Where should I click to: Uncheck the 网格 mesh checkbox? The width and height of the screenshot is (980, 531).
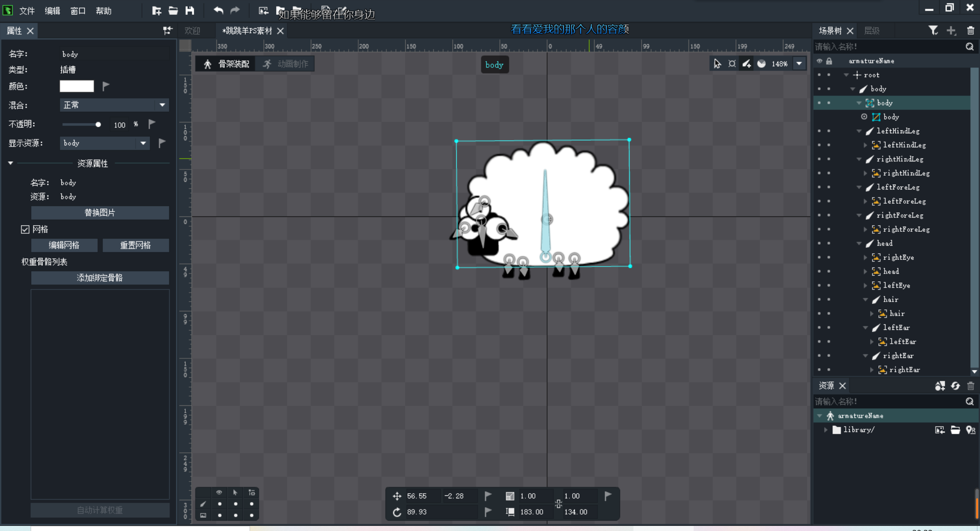click(25, 229)
